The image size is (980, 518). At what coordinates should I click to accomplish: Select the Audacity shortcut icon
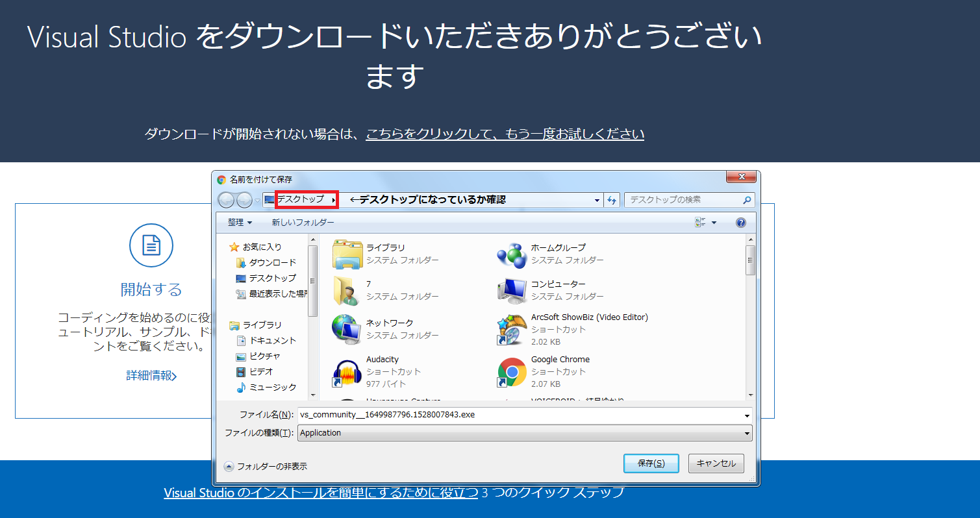(x=347, y=372)
